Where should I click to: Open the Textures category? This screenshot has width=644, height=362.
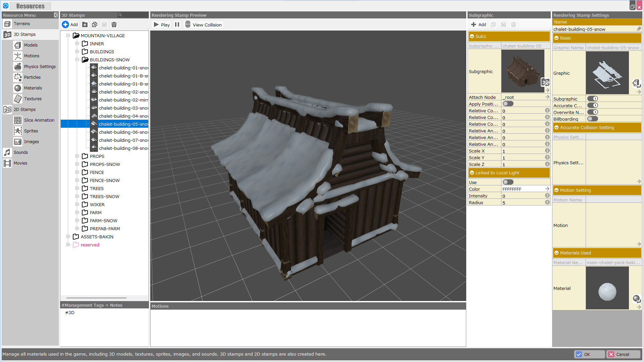(33, 99)
